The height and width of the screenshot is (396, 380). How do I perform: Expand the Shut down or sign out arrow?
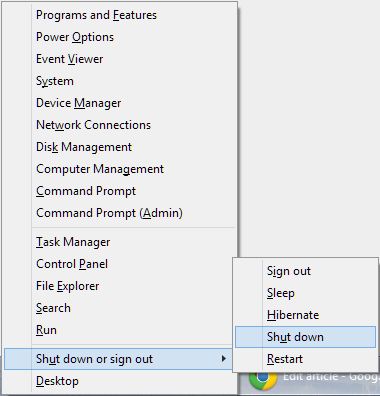click(224, 359)
